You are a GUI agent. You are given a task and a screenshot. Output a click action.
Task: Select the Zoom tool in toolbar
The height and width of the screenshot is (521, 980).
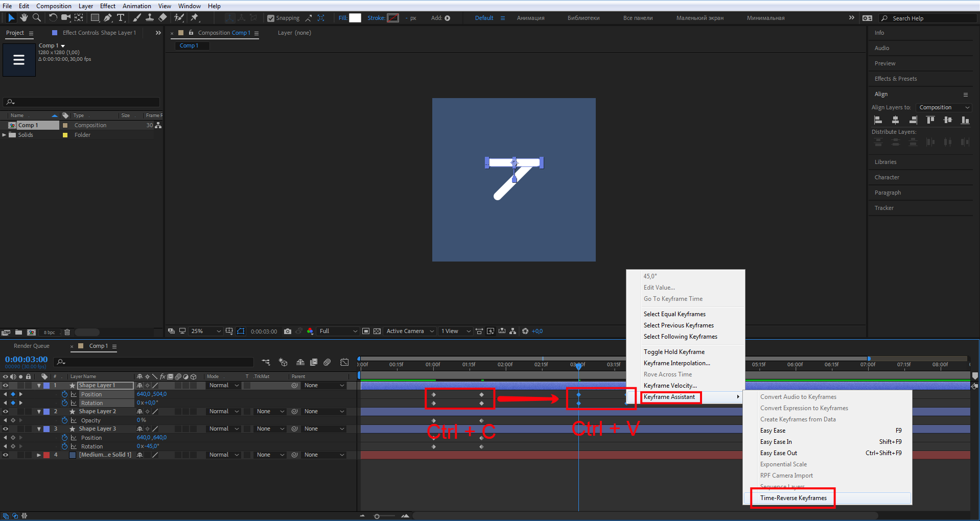click(x=37, y=18)
